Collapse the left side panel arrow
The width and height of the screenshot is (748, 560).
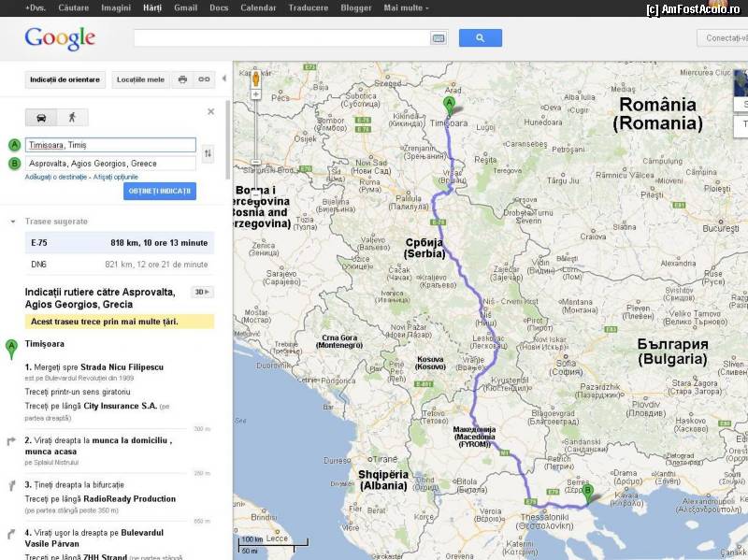(x=223, y=79)
